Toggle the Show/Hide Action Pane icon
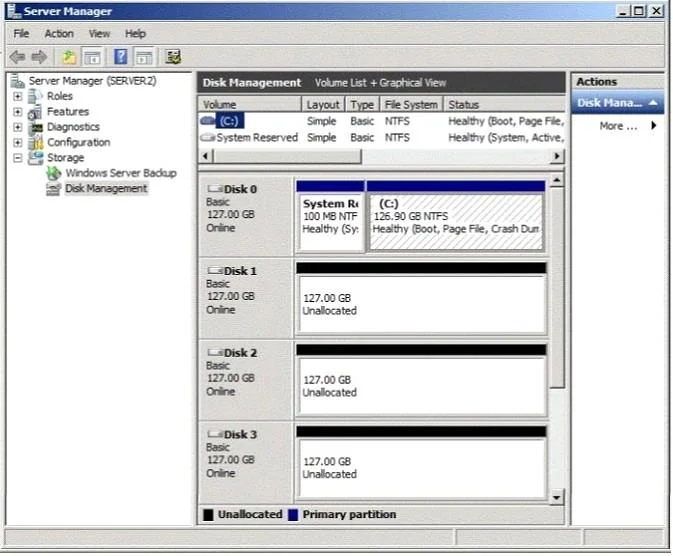Screen dimensions: 673x556 (x=144, y=57)
